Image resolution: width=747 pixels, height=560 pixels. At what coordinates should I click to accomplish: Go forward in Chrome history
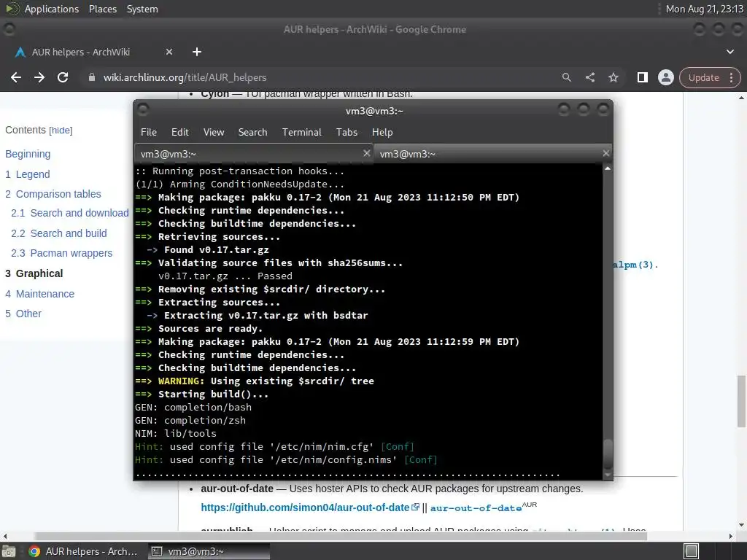39,77
